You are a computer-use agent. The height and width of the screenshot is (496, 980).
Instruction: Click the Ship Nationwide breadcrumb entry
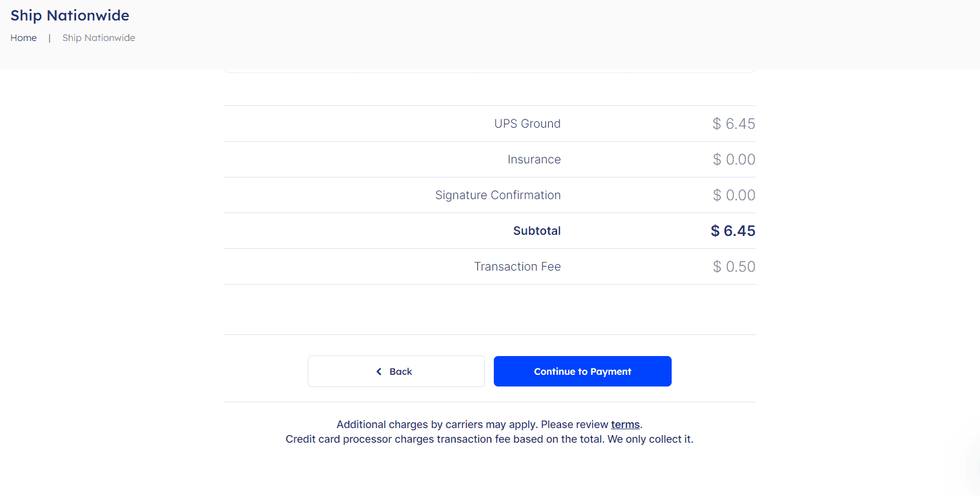(98, 37)
